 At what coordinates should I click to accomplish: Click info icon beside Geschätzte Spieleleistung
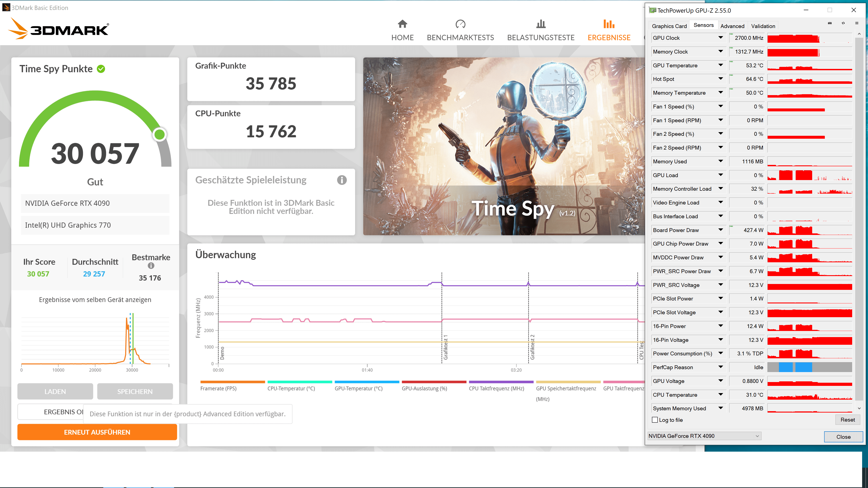point(342,180)
